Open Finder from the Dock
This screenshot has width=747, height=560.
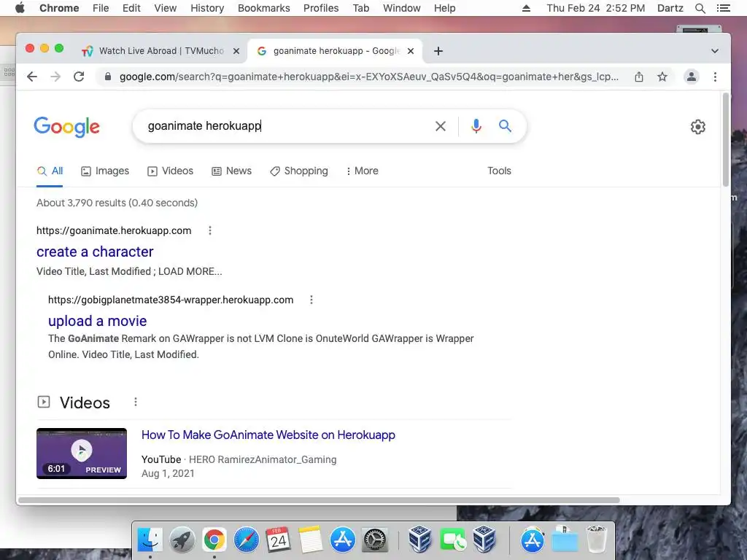coord(150,540)
